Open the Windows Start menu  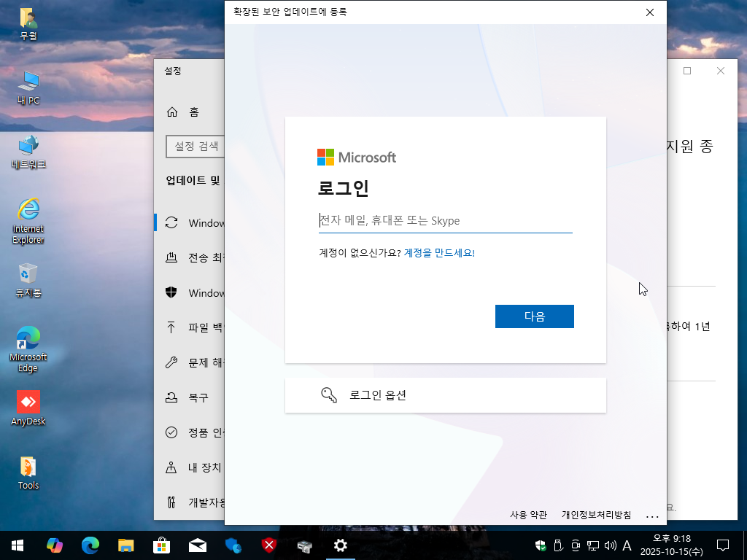point(18,545)
